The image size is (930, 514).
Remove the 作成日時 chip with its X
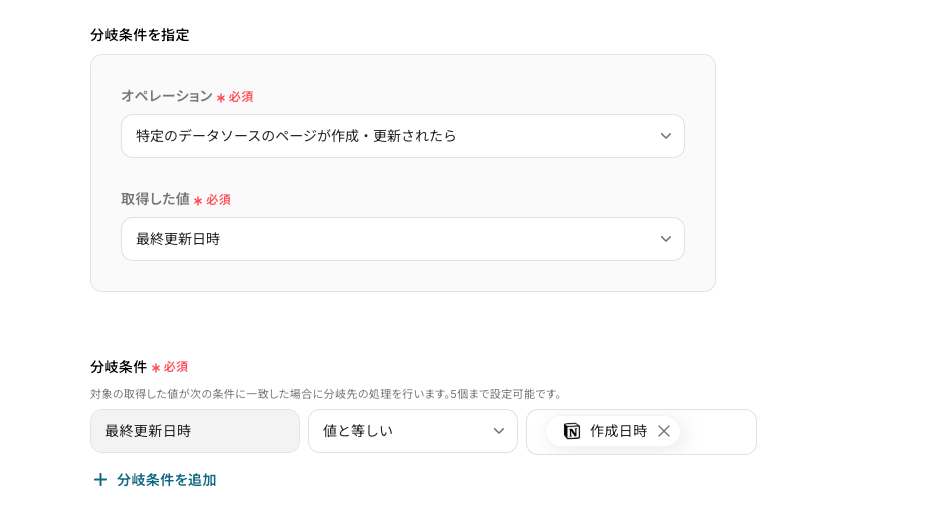click(664, 431)
